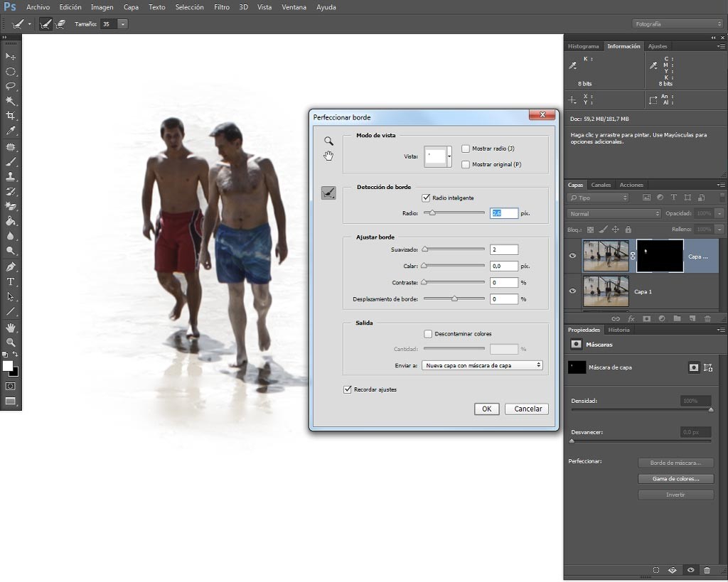Click the Desplazamiento de borde slider handle
The height and width of the screenshot is (582, 728).
click(454, 299)
